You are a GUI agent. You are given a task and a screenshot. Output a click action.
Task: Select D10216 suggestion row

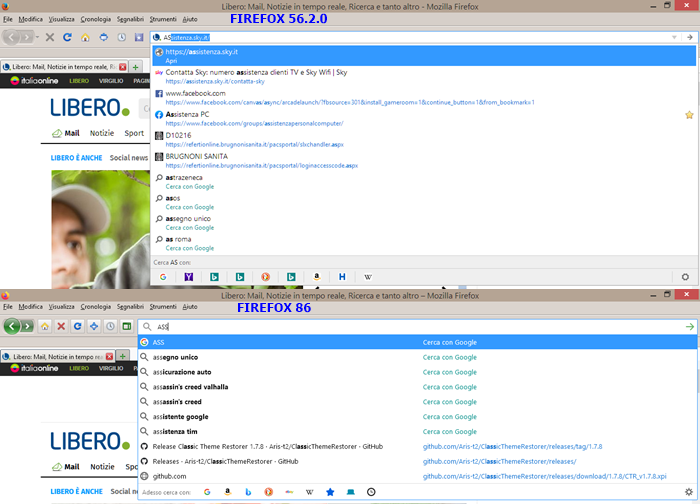point(424,139)
